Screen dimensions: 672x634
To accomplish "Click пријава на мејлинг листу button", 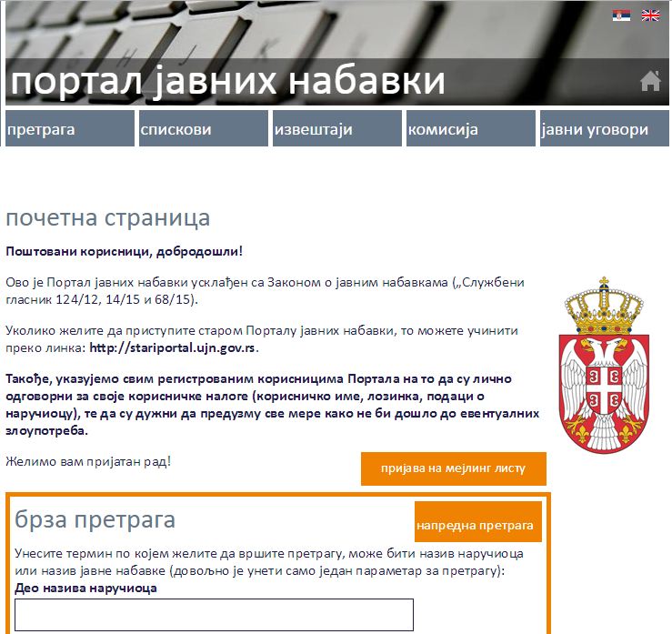I will [x=454, y=468].
